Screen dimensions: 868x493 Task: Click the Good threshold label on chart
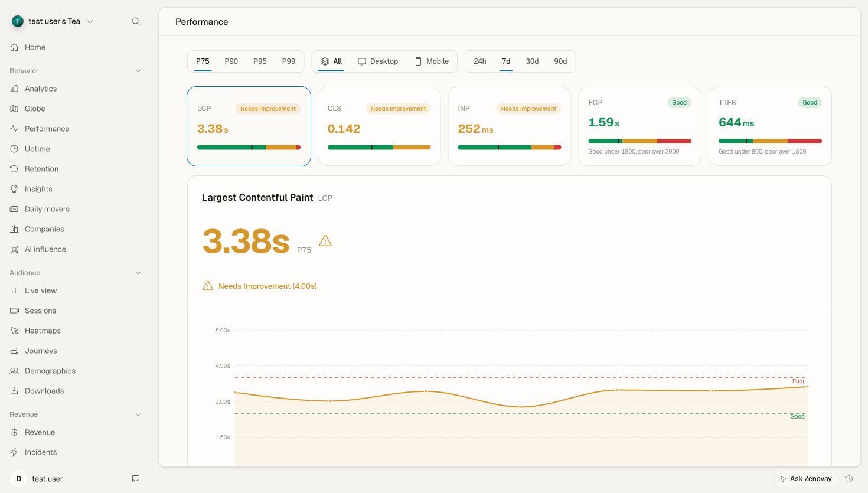pyautogui.click(x=798, y=417)
